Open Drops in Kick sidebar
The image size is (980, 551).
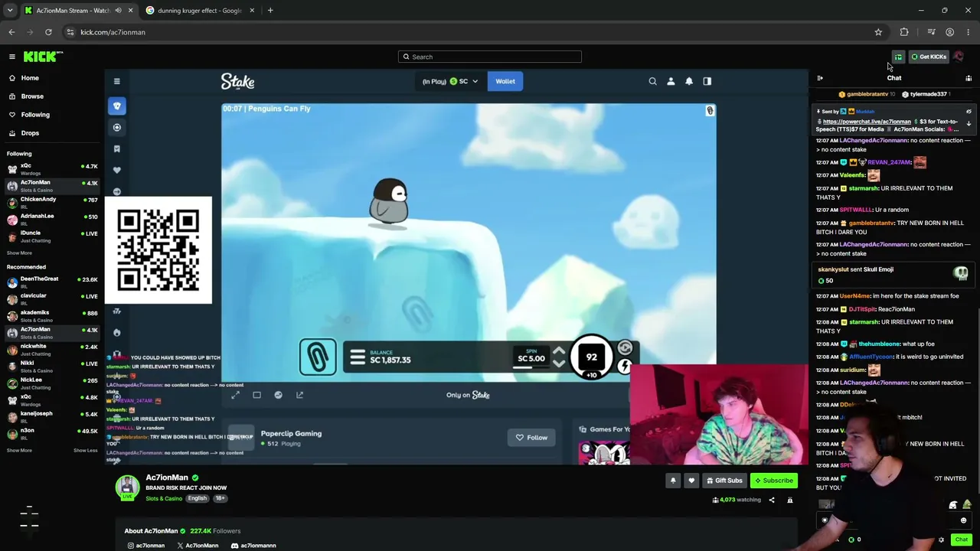(x=30, y=133)
